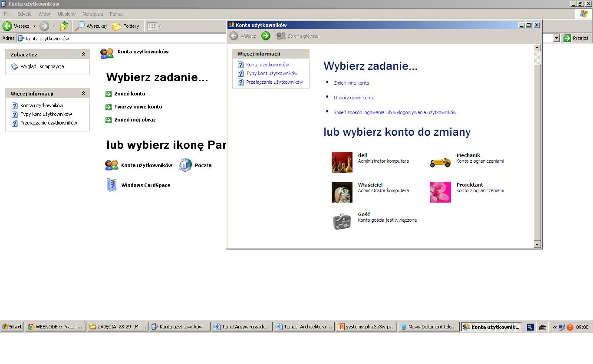Click the Utwórz nowe konto link
The width and height of the screenshot is (593, 364).
354,98
